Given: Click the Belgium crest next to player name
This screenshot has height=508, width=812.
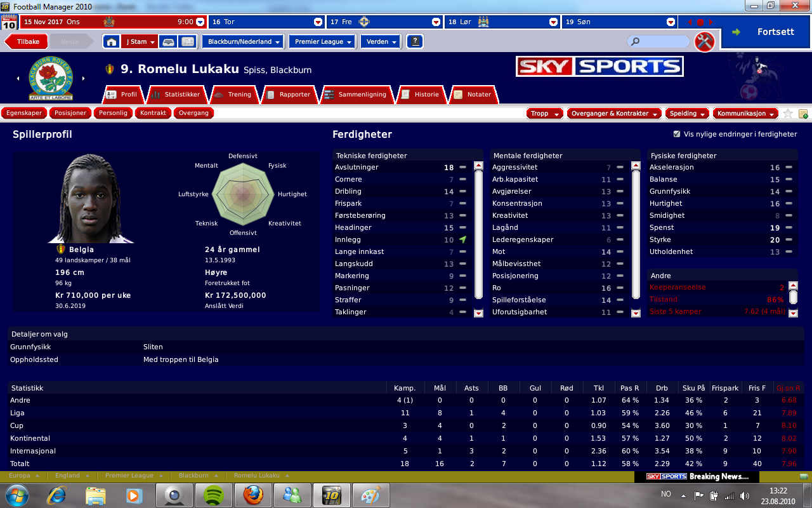Looking at the screenshot, I should pyautogui.click(x=110, y=69).
